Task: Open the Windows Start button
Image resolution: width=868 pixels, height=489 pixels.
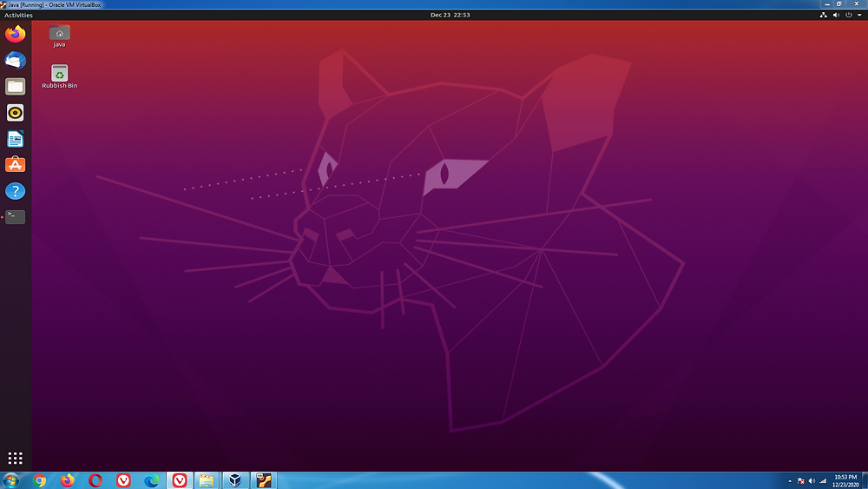Action: [10, 480]
